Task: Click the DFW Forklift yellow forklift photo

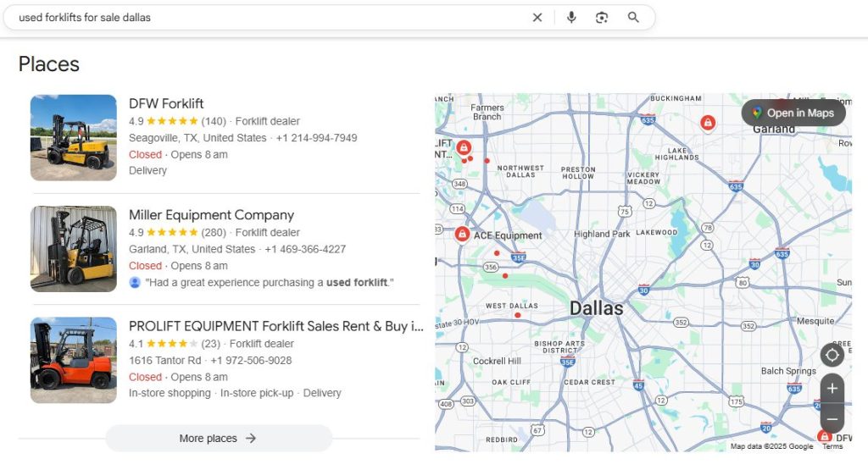Action: pyautogui.click(x=74, y=138)
